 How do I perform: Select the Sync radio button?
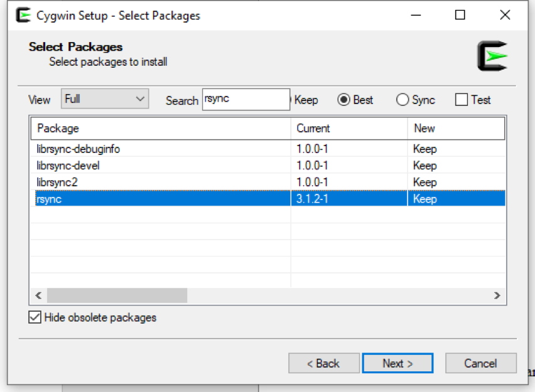pyautogui.click(x=403, y=100)
